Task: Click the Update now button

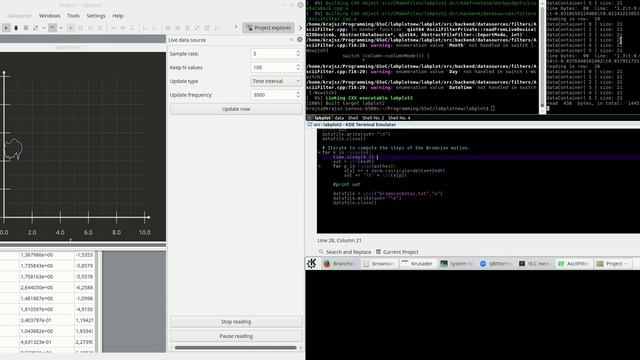Action: pyautogui.click(x=236, y=109)
